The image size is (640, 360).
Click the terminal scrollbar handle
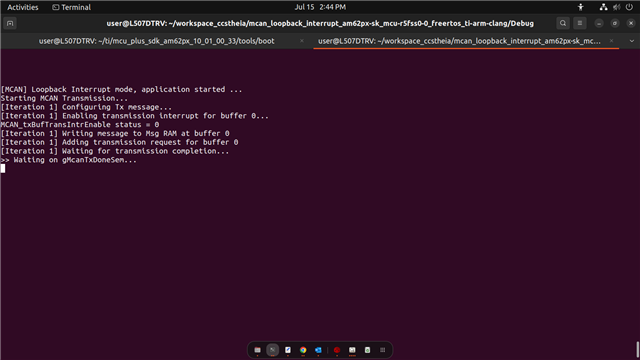click(638, 350)
